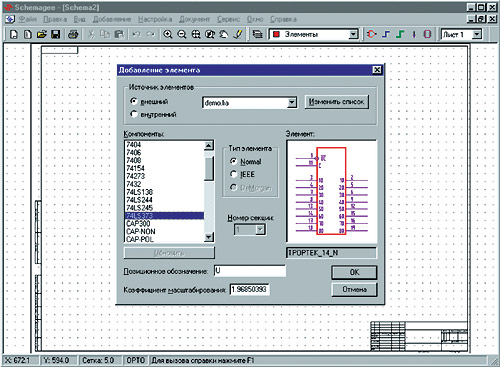
Task: Click the Коэффициент масштабирования input field
Action: tap(250, 289)
